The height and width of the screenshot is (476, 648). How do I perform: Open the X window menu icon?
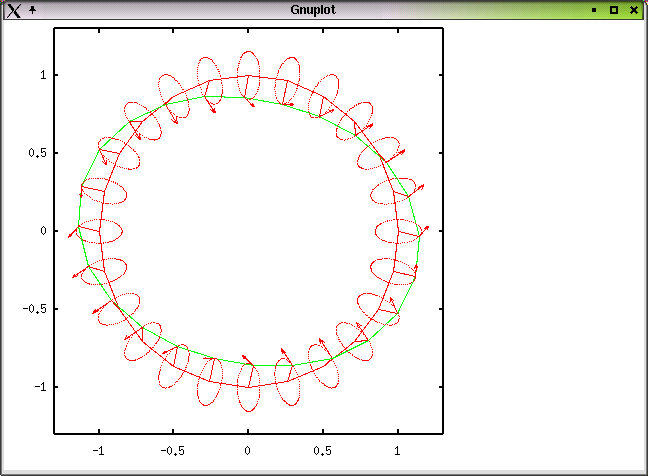pyautogui.click(x=13, y=9)
